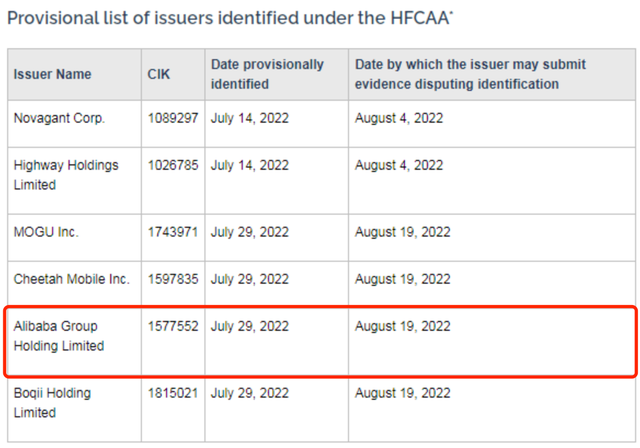Click the Cheetah Mobile Inc. cell

pyautogui.click(x=71, y=280)
